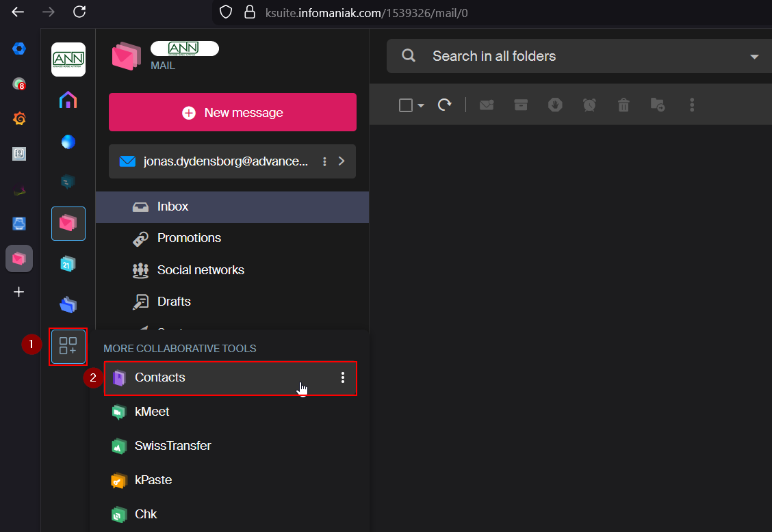Open the kDrive folder app icon
The image size is (772, 532).
click(x=68, y=304)
